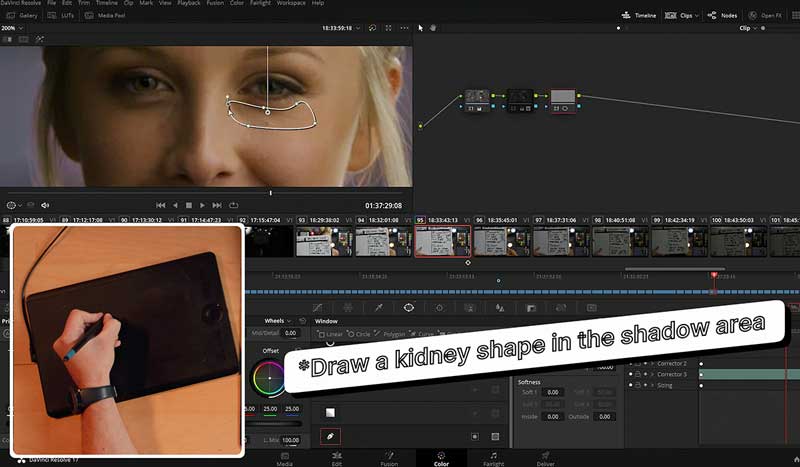Click the viewer bypass grades icon
This screenshot has width=800, height=467.
pos(372,28)
